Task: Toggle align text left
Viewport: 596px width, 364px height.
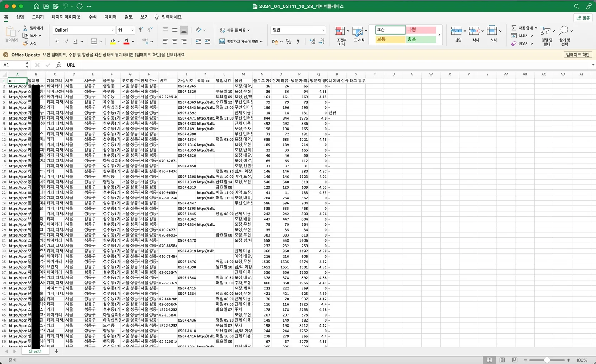Action: [165, 41]
